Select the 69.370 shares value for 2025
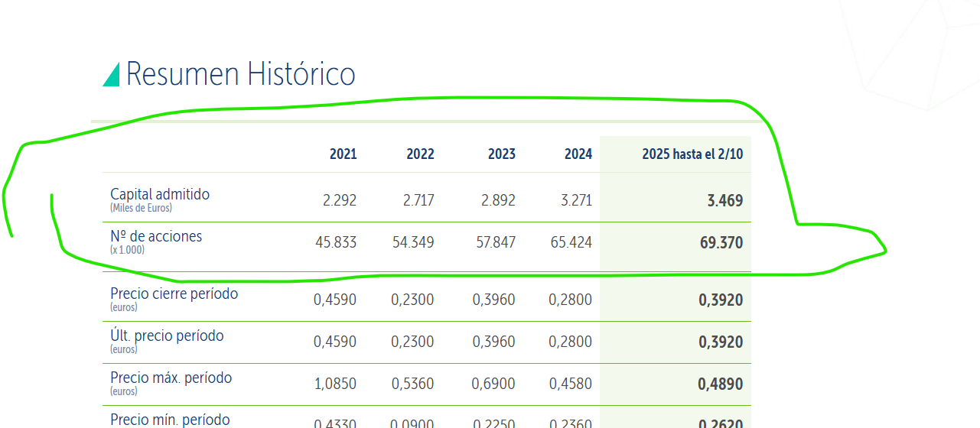This screenshot has height=428, width=980. click(x=721, y=243)
